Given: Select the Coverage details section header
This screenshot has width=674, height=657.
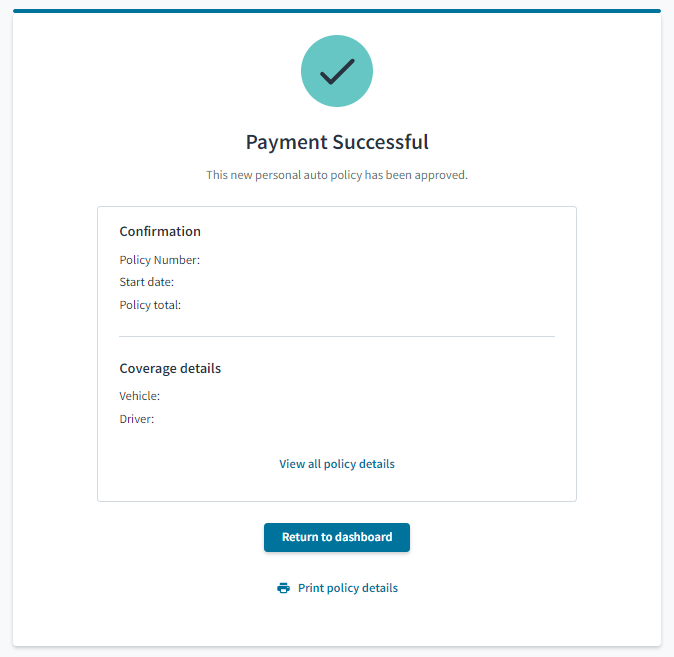Looking at the screenshot, I should 170,368.
